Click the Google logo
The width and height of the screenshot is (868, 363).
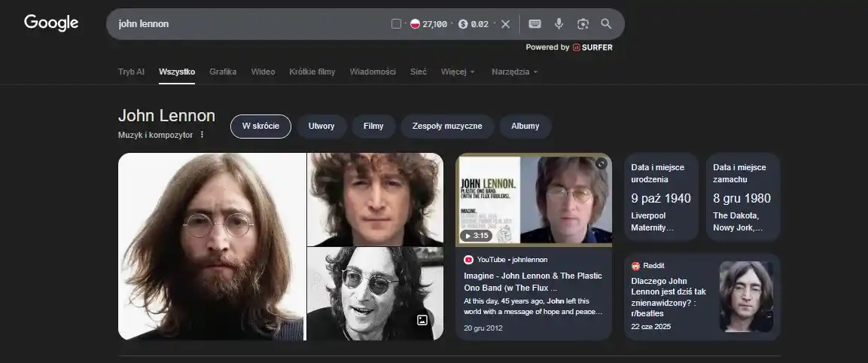point(51,23)
